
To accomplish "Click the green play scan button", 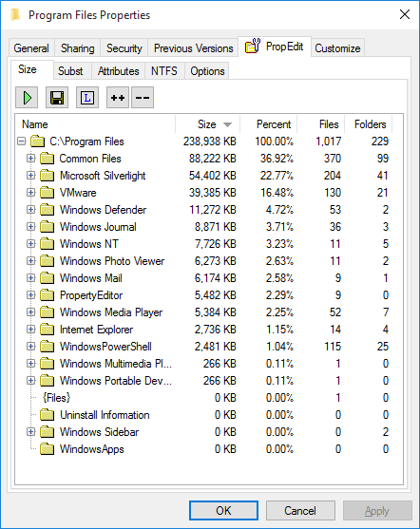I will tap(27, 98).
